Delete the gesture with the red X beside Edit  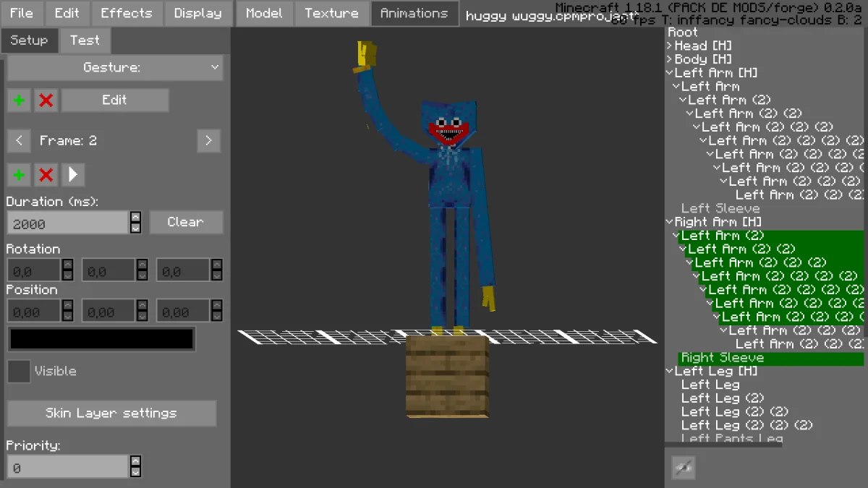pyautogui.click(x=46, y=100)
